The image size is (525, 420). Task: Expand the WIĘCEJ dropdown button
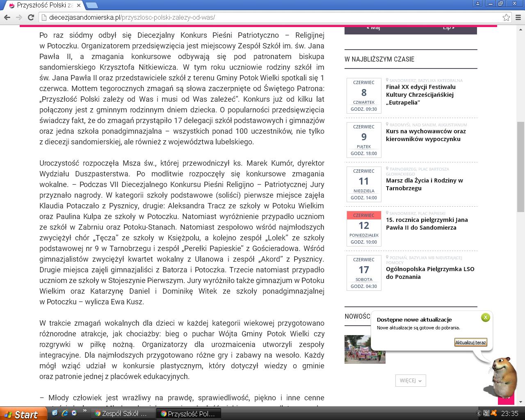411,380
